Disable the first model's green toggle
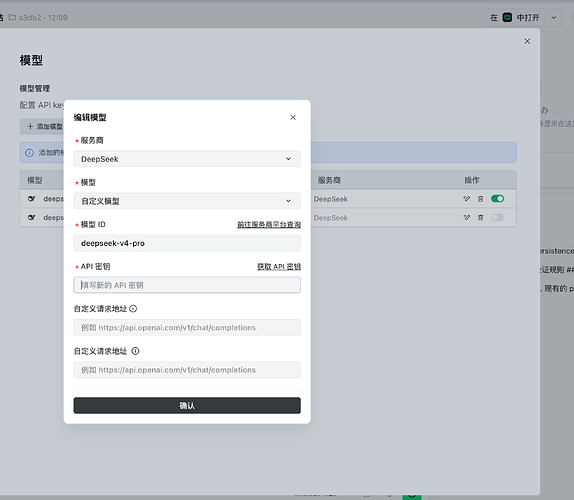Viewport: 574px width, 500px height. [497, 199]
